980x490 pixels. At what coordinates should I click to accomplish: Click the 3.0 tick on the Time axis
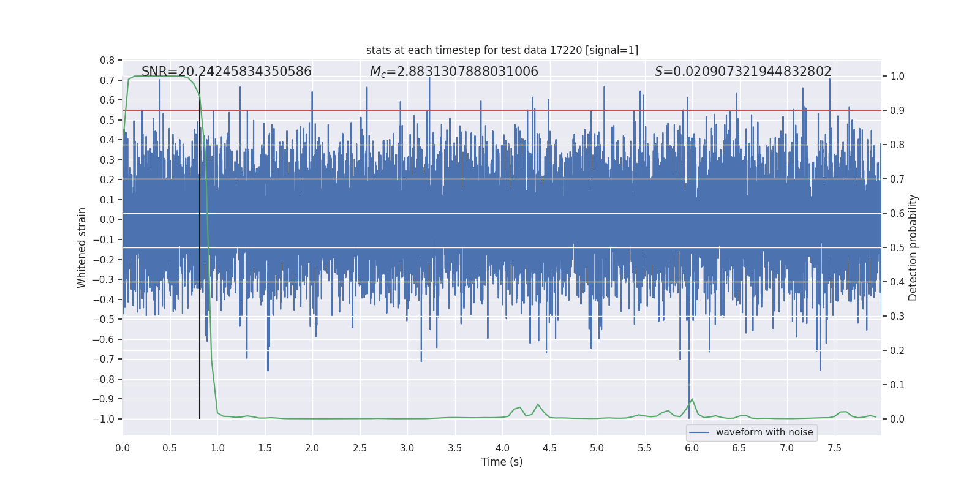pyautogui.click(x=407, y=448)
